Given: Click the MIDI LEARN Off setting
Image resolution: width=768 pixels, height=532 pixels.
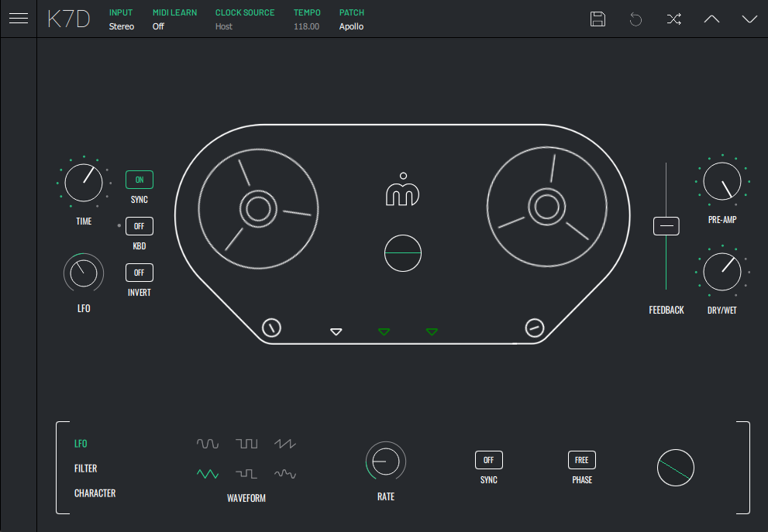Looking at the screenshot, I should click(158, 26).
